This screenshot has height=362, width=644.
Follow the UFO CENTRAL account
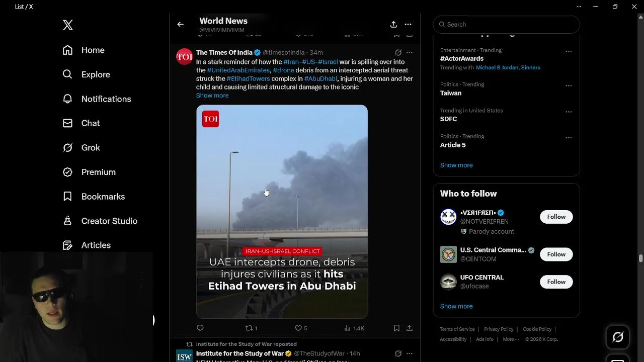coord(556,282)
